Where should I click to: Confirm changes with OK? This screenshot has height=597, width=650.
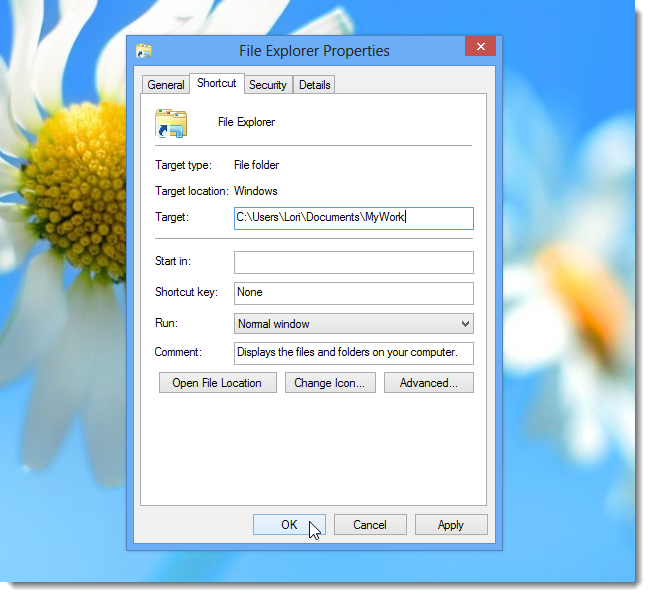(289, 525)
